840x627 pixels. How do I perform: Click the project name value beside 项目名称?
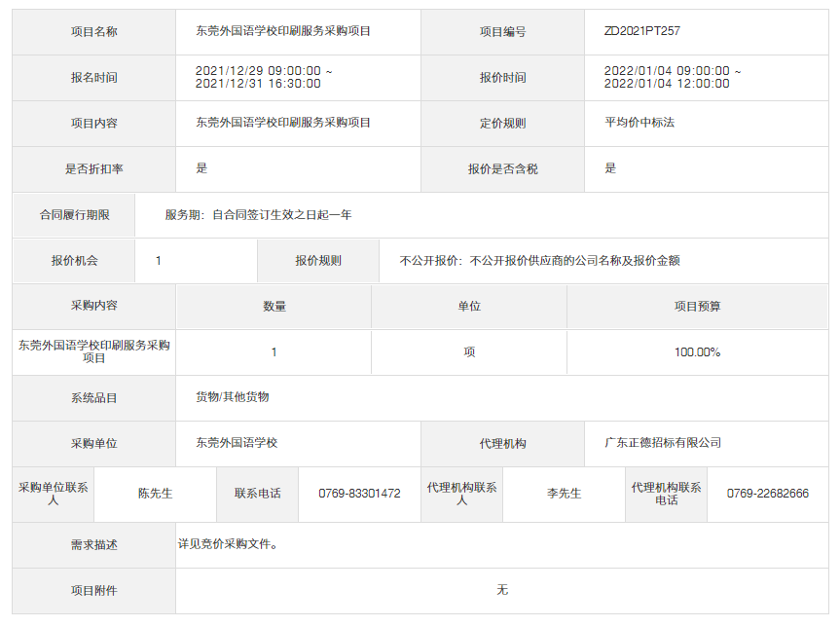283,31
